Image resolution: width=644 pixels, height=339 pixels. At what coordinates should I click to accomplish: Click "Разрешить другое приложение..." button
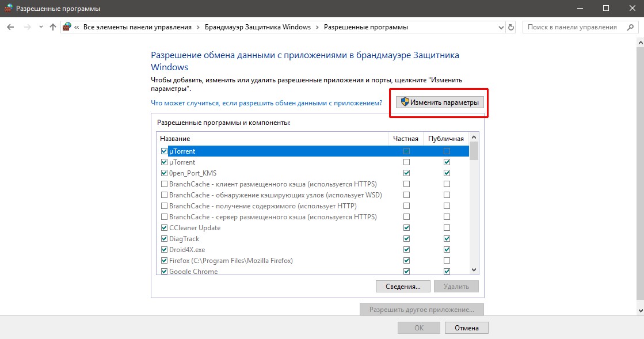422,310
